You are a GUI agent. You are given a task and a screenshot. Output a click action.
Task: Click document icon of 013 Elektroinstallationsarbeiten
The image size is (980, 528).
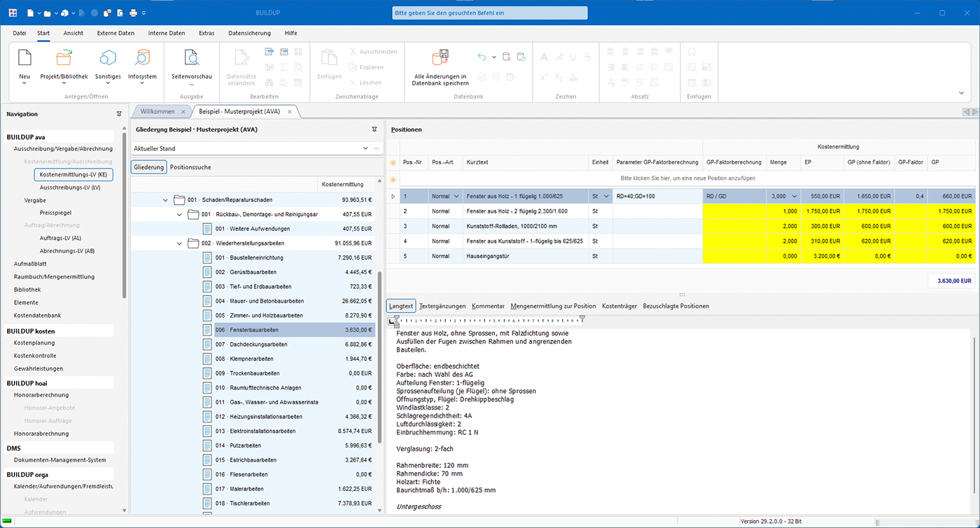coord(207,431)
